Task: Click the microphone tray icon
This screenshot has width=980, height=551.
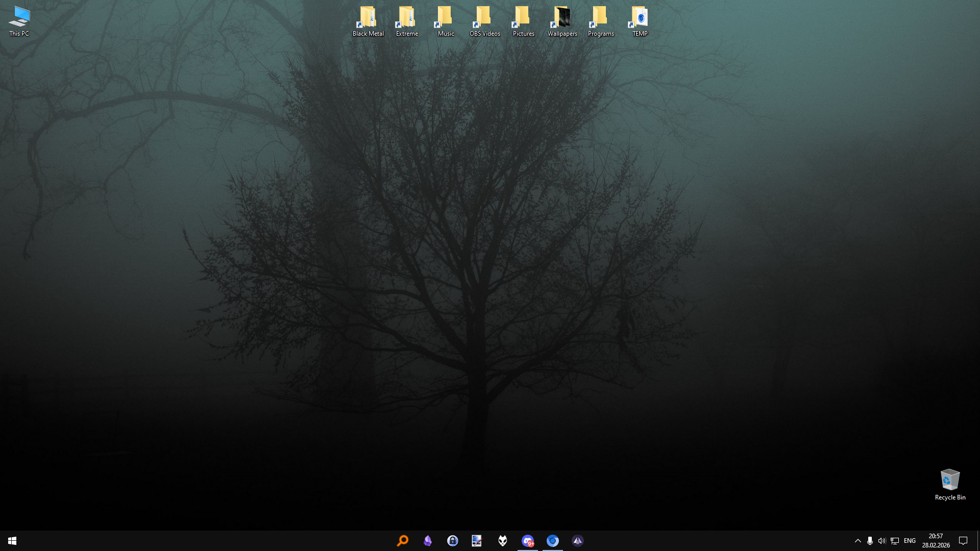Action: (x=870, y=541)
